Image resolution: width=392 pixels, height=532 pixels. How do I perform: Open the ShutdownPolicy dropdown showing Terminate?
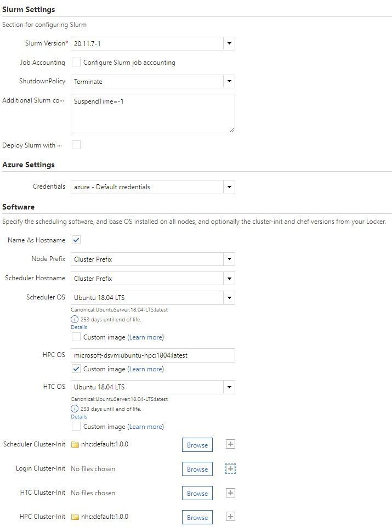(229, 81)
